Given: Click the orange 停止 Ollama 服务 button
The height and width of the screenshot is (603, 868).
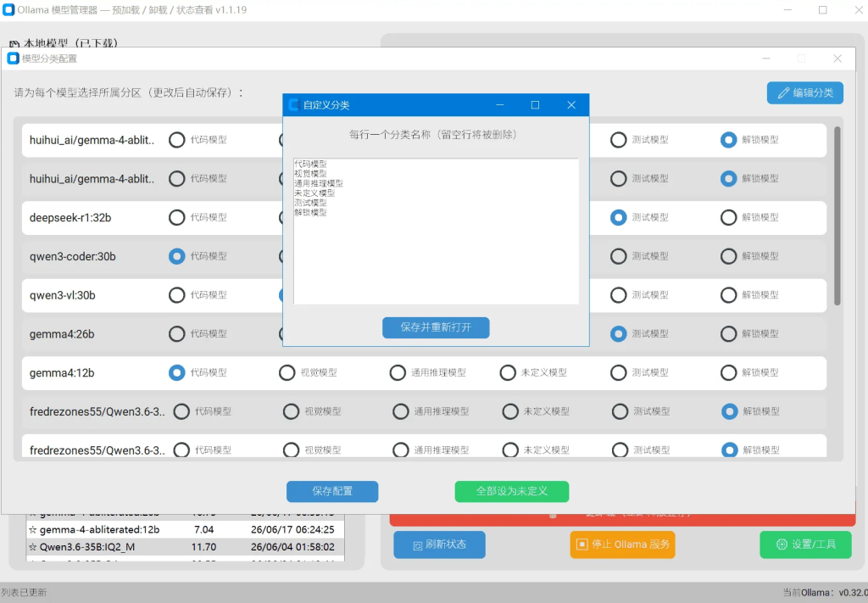Looking at the screenshot, I should pyautogui.click(x=623, y=544).
